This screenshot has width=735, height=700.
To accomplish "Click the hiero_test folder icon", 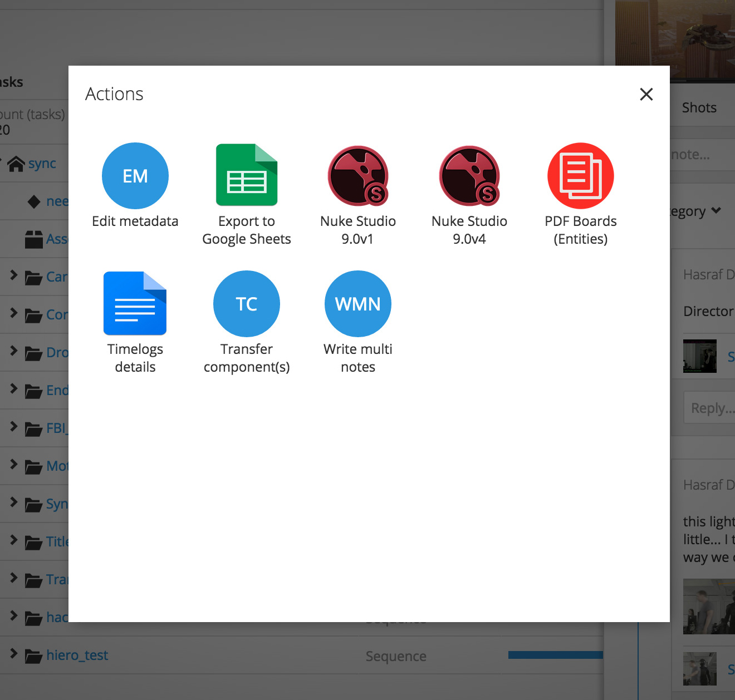I will pyautogui.click(x=34, y=656).
